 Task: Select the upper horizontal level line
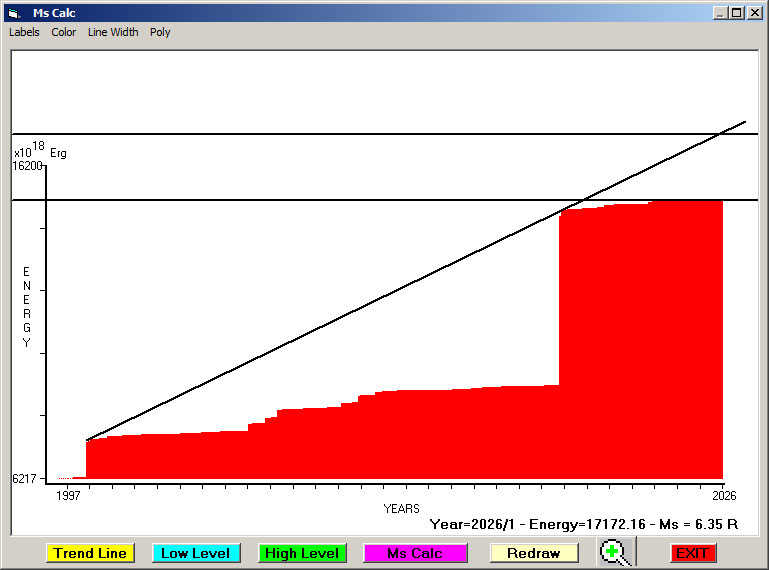pyautogui.click(x=300, y=134)
